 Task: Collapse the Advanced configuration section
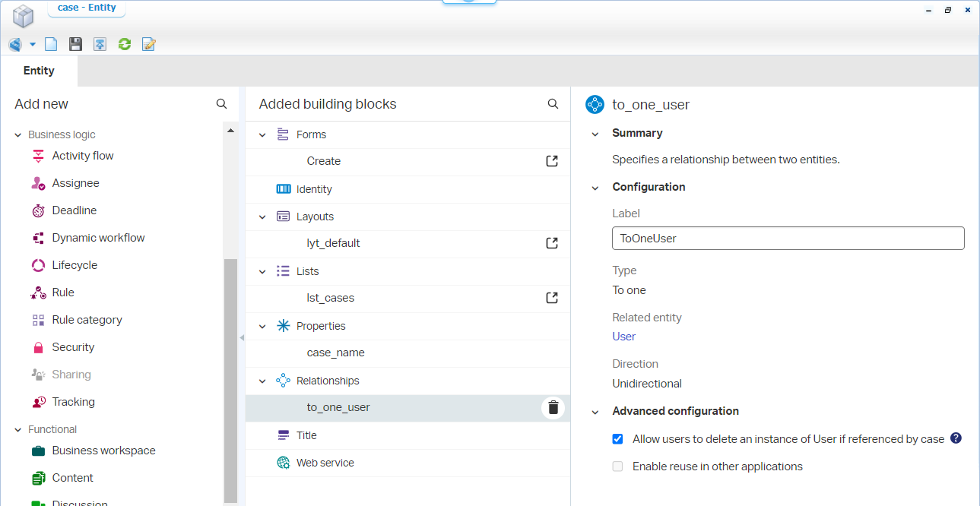[595, 411]
